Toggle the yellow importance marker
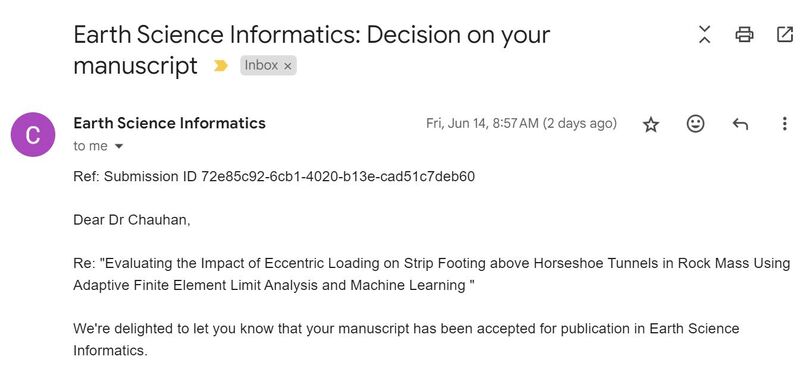The height and width of the screenshot is (369, 800). pyautogui.click(x=220, y=66)
